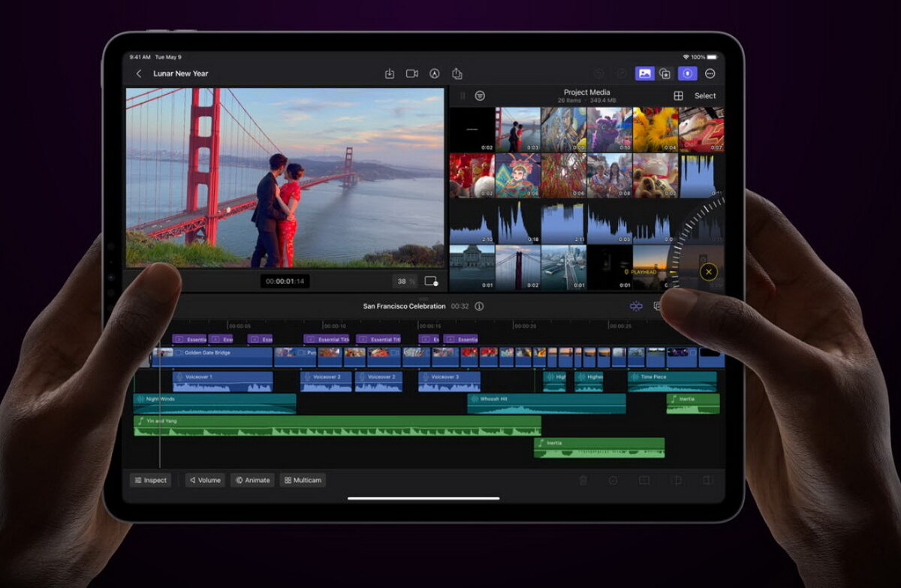Open the share export icon
Image resolution: width=901 pixels, height=588 pixels.
coord(457,74)
